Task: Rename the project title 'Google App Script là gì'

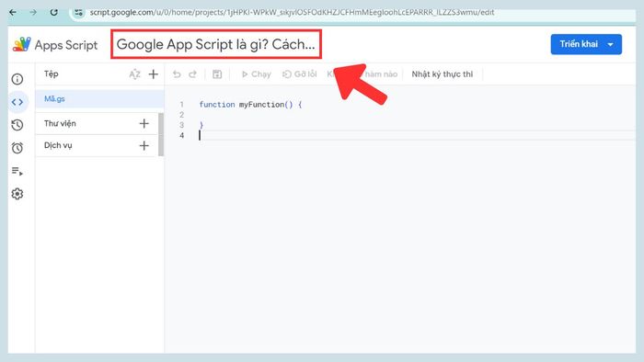Action: 215,44
